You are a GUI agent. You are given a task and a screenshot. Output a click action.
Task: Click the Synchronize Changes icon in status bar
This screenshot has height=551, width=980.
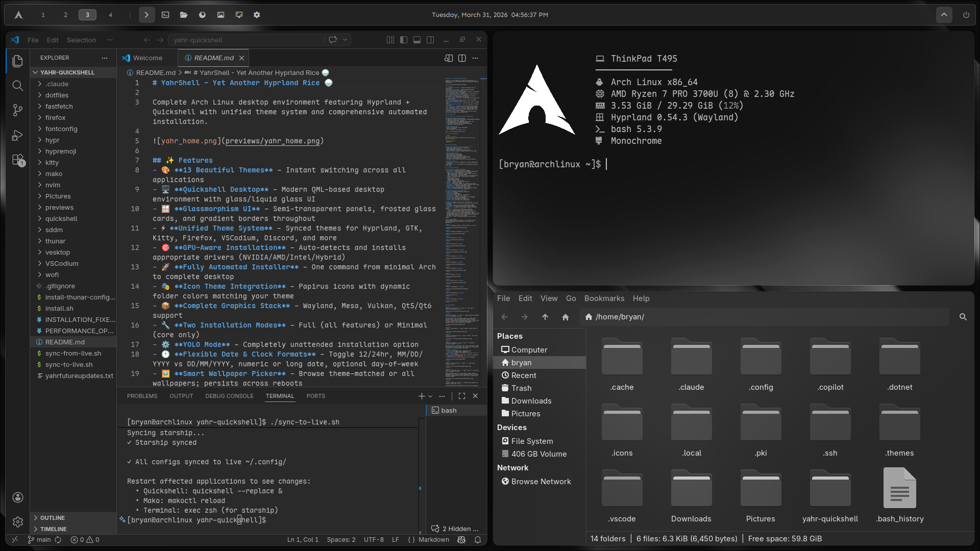pyautogui.click(x=58, y=540)
